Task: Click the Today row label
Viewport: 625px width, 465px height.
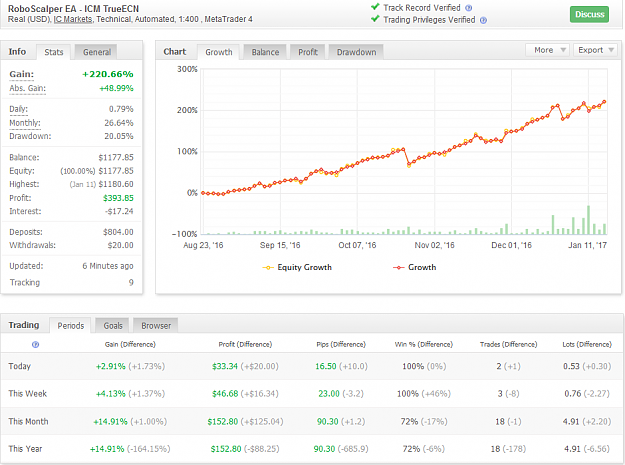Action: coord(20,366)
